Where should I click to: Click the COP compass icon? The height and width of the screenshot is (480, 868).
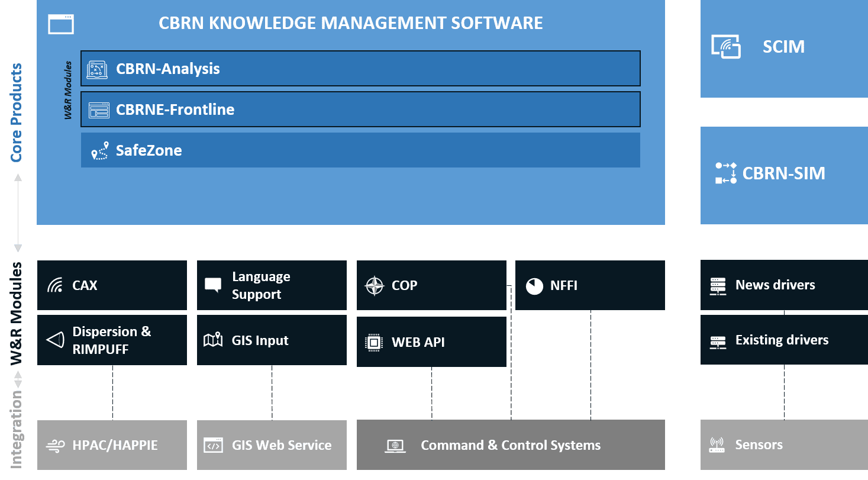point(374,286)
